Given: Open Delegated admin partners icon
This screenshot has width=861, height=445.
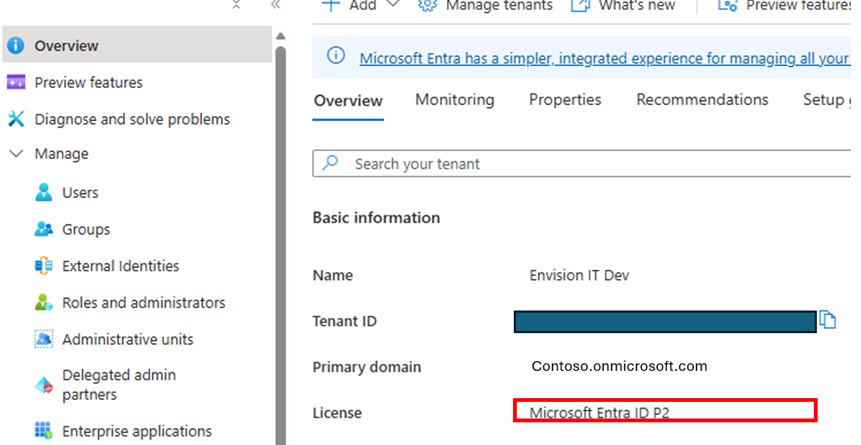Looking at the screenshot, I should (x=43, y=385).
